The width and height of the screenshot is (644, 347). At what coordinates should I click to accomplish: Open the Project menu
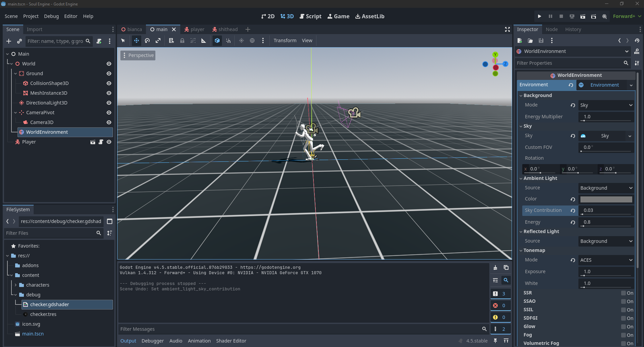coord(31,17)
